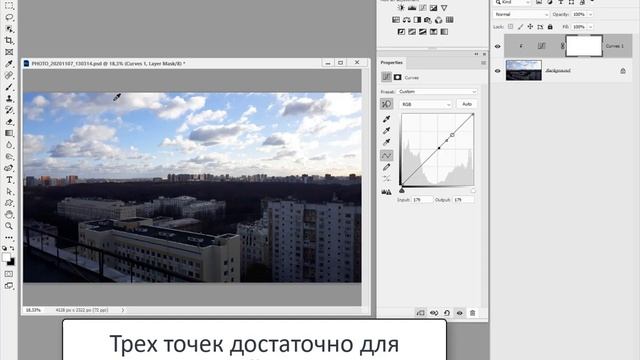Screen dimensions: 640x360
Task: Collapse the Properties panel group
Action: [476, 54]
